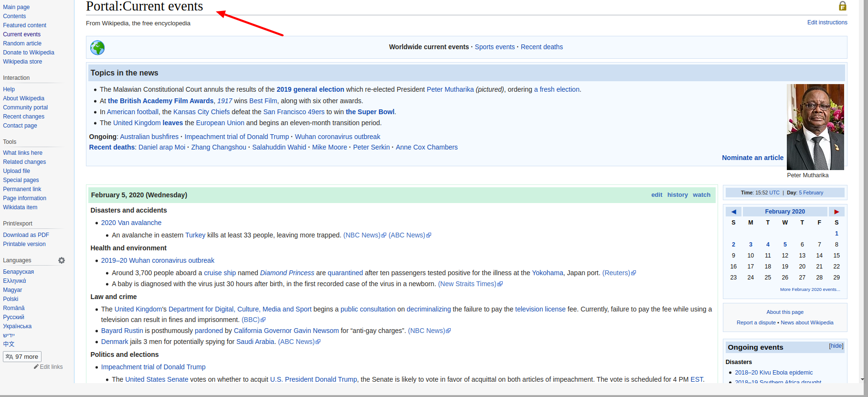This screenshot has height=397, width=868.
Task: Switch to Polski language version
Action: [x=11, y=299]
